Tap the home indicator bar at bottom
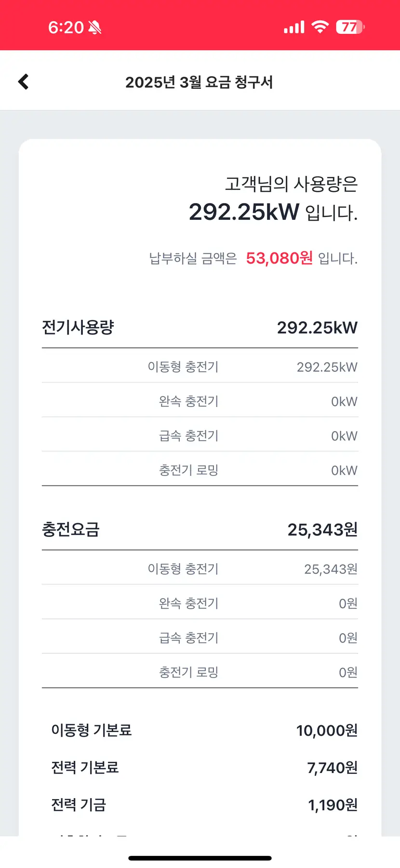Screen dimensions: 400x868 tap(200, 858)
